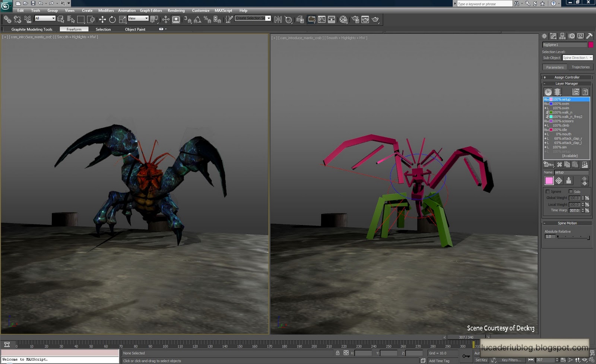Open the Display command panel tab

(580, 36)
